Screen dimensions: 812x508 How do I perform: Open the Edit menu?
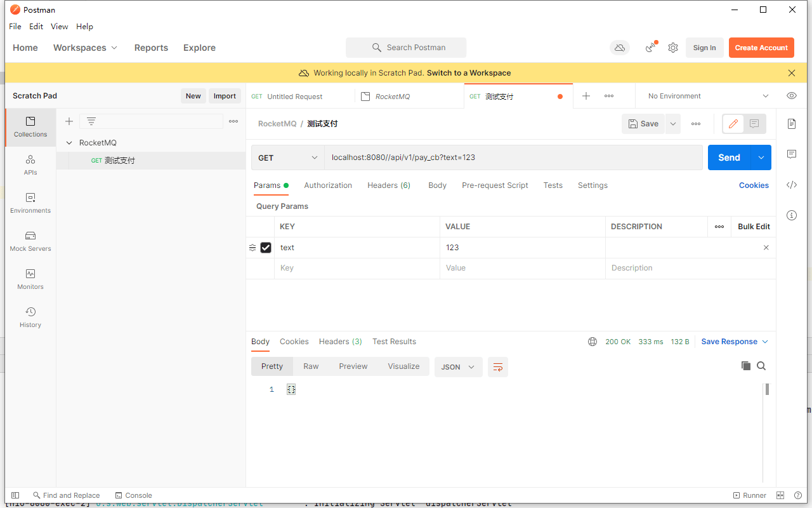coord(36,27)
